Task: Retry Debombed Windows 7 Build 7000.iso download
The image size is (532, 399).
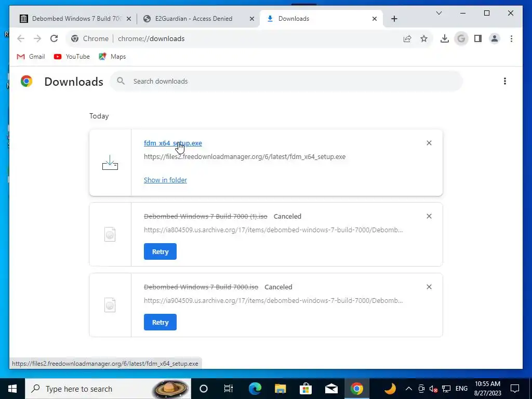Action: pos(160,322)
